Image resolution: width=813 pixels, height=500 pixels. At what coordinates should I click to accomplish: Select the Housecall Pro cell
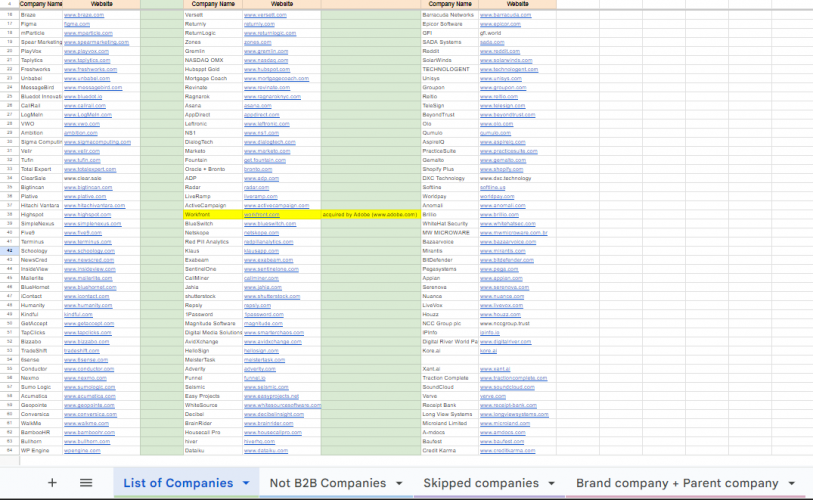point(213,433)
